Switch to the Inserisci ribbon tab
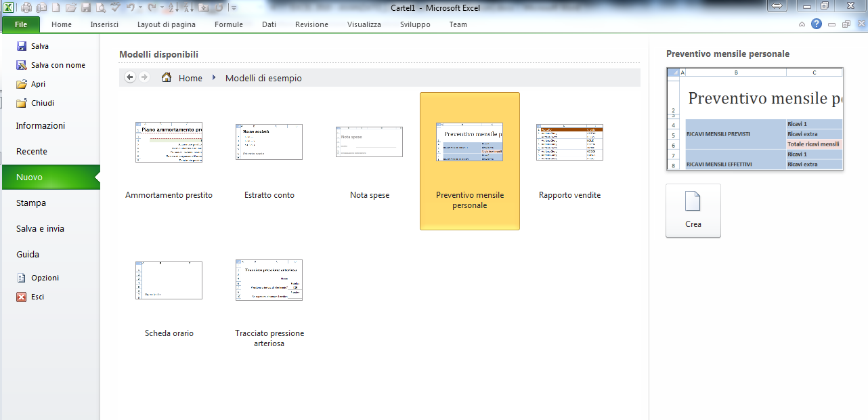Image resolution: width=868 pixels, height=420 pixels. pyautogui.click(x=104, y=24)
